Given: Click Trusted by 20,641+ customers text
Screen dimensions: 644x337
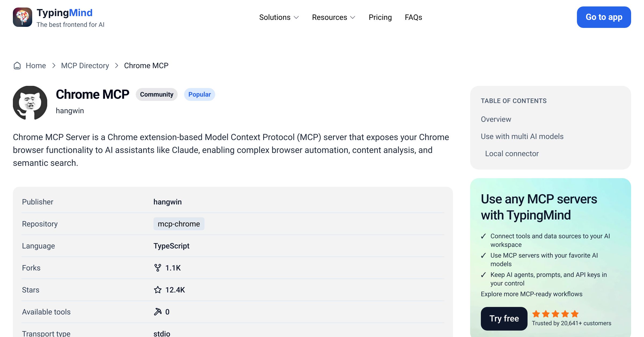Looking at the screenshot, I should [572, 323].
